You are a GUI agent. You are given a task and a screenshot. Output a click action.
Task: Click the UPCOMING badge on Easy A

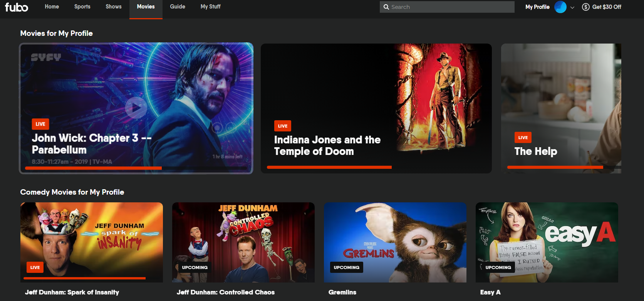(x=498, y=267)
